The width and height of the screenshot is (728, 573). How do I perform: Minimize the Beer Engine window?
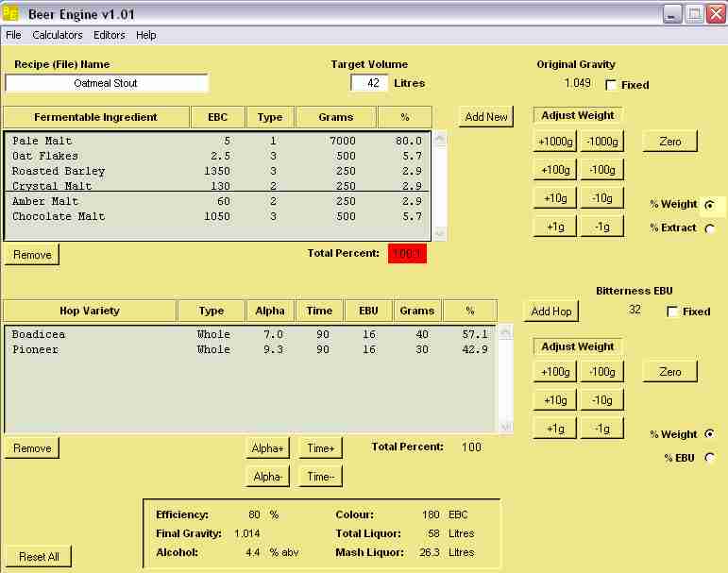tap(672, 14)
